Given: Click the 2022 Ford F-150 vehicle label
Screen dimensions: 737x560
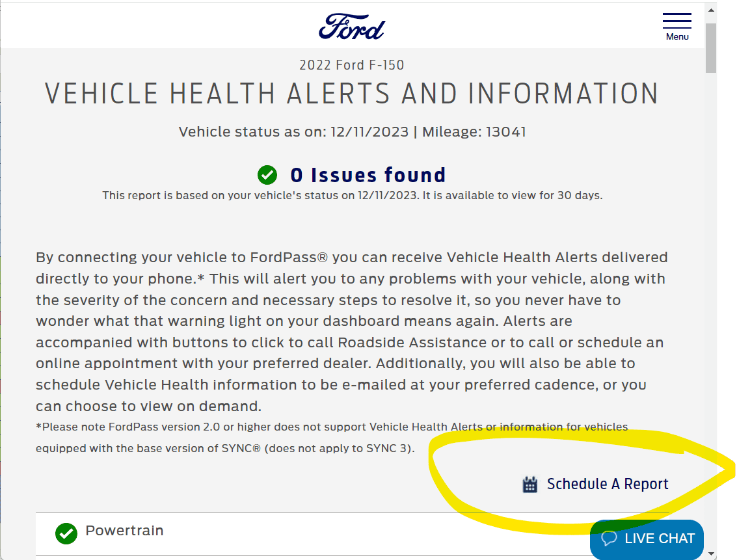Looking at the screenshot, I should [x=352, y=65].
